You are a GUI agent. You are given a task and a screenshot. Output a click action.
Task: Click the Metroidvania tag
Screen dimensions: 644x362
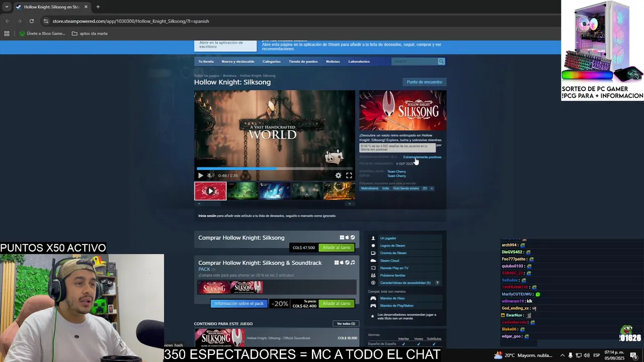369,189
